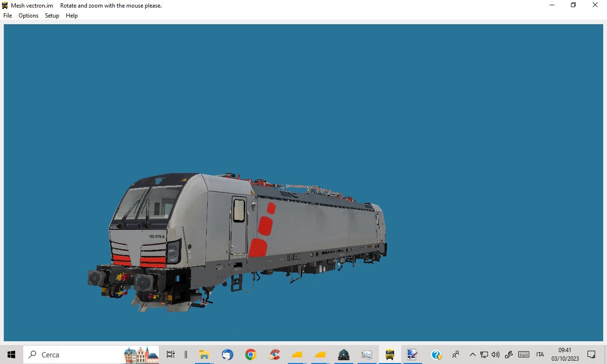Open the Help menu
The height and width of the screenshot is (364, 607).
click(x=72, y=16)
